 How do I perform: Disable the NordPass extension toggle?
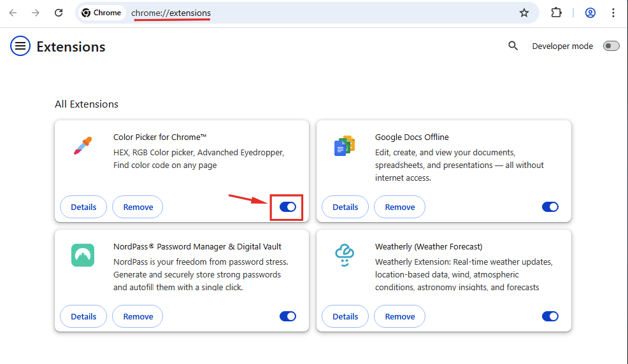tap(287, 316)
